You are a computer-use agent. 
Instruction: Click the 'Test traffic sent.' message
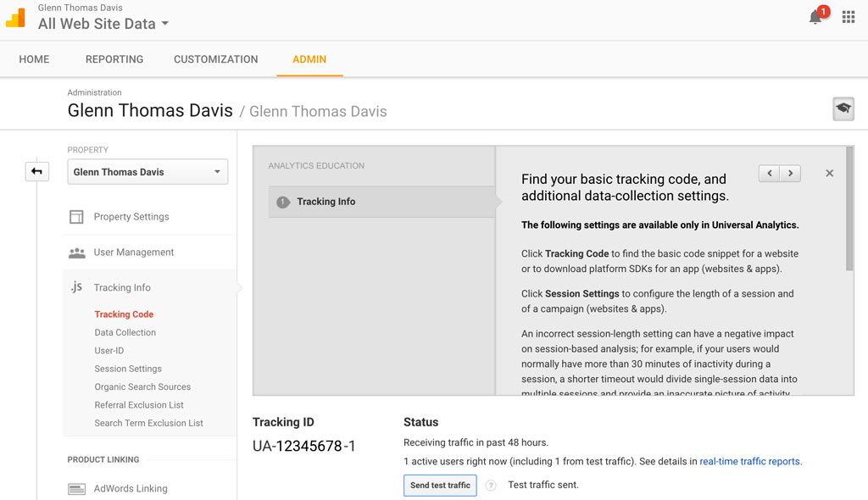tap(543, 485)
